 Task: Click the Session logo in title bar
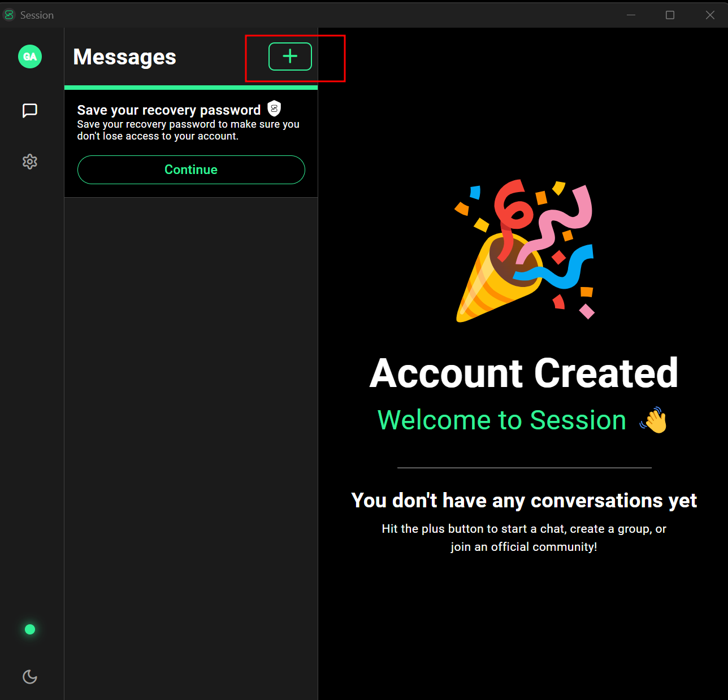9,15
